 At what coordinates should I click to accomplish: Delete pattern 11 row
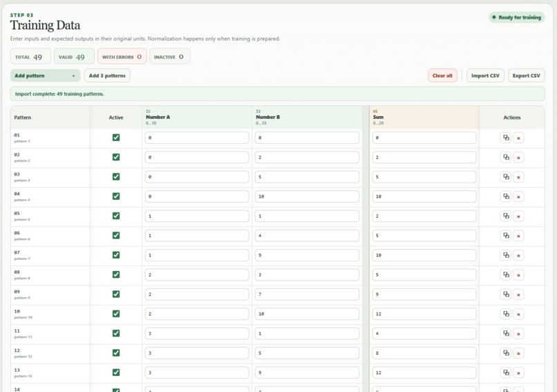click(518, 333)
